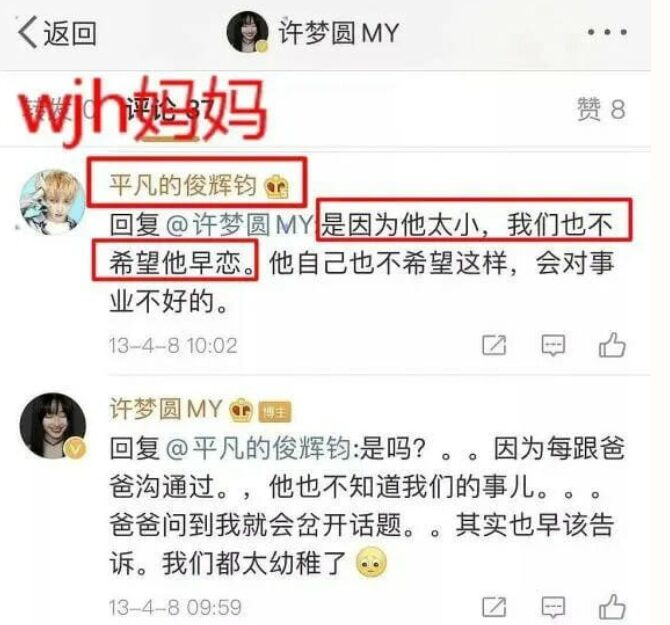Screen dimensions: 670x625
Task: Open 许梦圆MY avatar beside second comment
Action: [53, 425]
